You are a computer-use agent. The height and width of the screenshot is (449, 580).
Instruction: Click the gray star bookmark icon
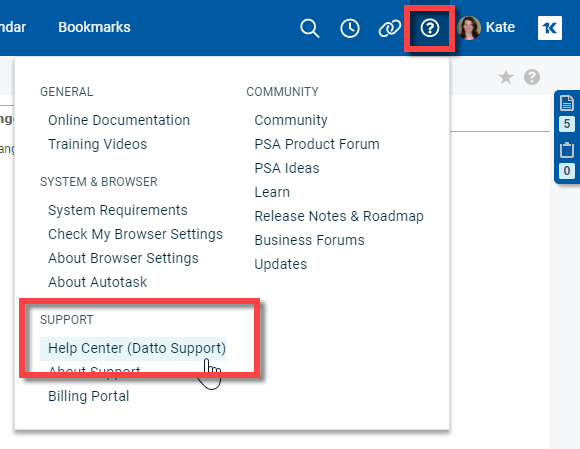click(506, 77)
